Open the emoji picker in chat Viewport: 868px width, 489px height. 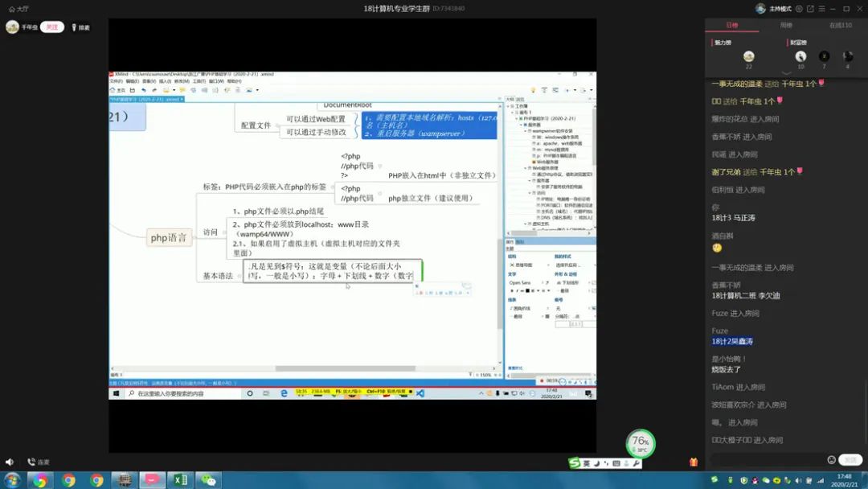831,460
